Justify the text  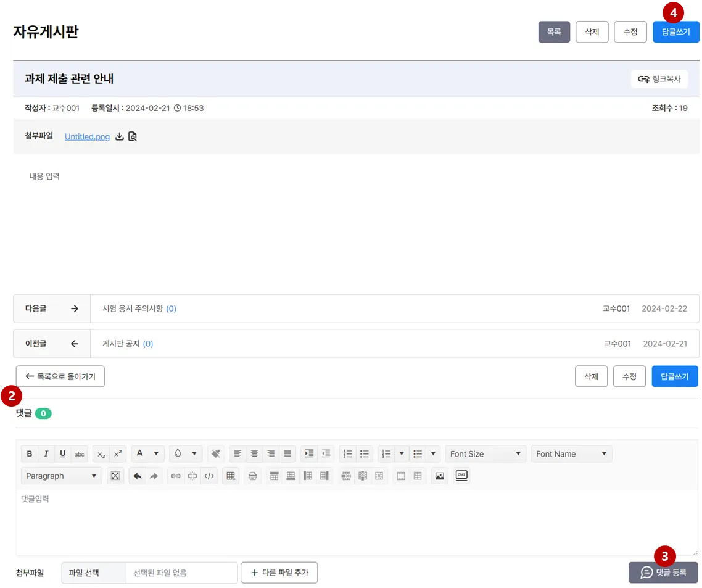tap(287, 453)
